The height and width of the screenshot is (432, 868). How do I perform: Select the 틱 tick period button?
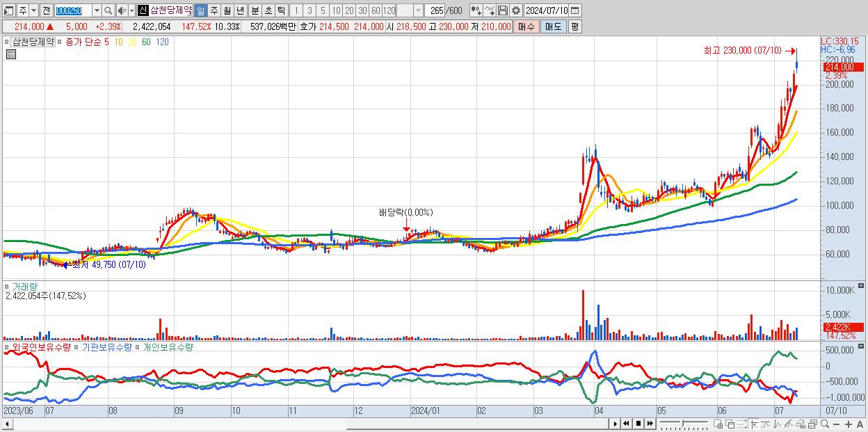tap(280, 10)
